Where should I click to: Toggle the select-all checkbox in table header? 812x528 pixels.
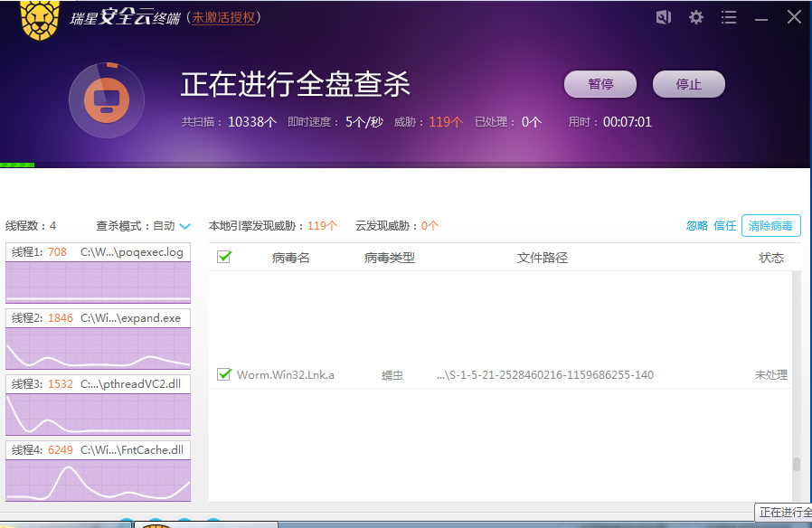point(223,257)
